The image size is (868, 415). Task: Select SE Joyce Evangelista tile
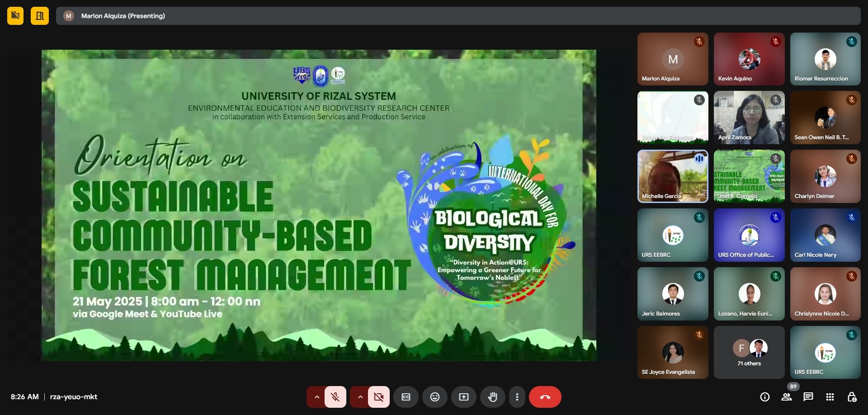coord(673,353)
